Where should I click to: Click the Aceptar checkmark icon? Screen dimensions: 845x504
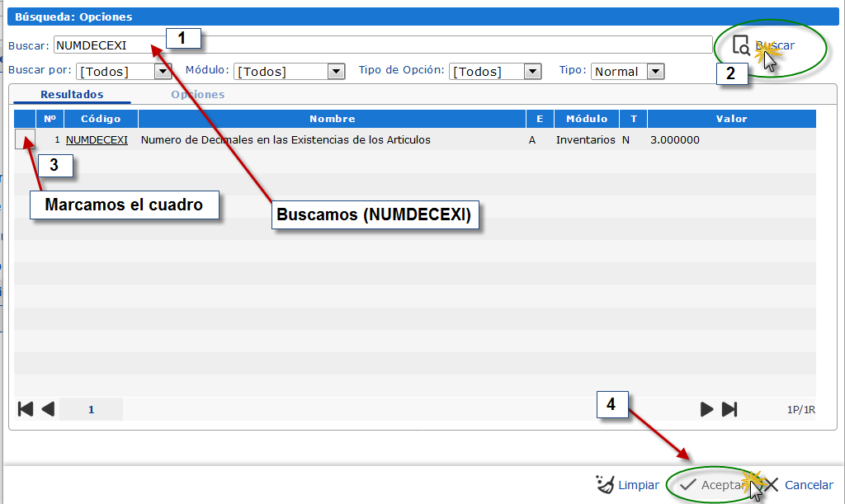coord(687,485)
